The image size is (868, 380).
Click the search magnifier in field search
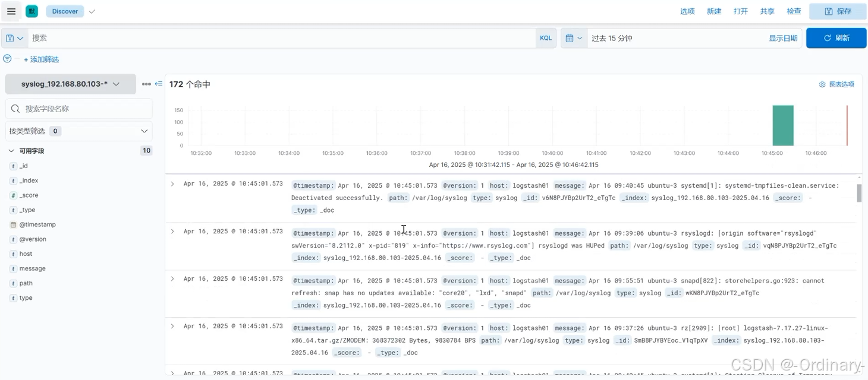[15, 109]
